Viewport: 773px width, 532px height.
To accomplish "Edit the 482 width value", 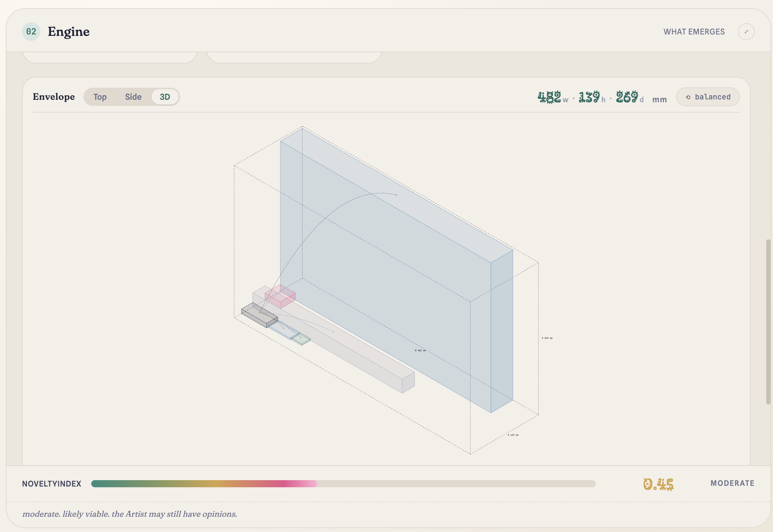I will coord(550,97).
